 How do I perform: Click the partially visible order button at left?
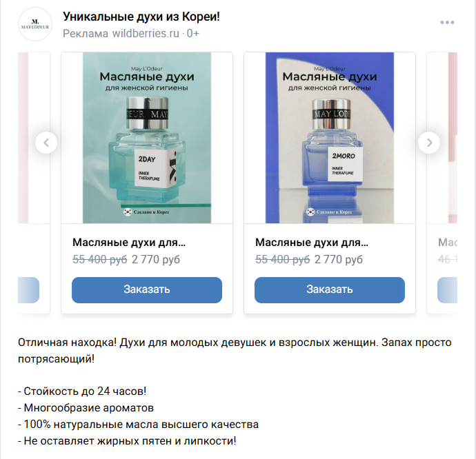coord(28,289)
